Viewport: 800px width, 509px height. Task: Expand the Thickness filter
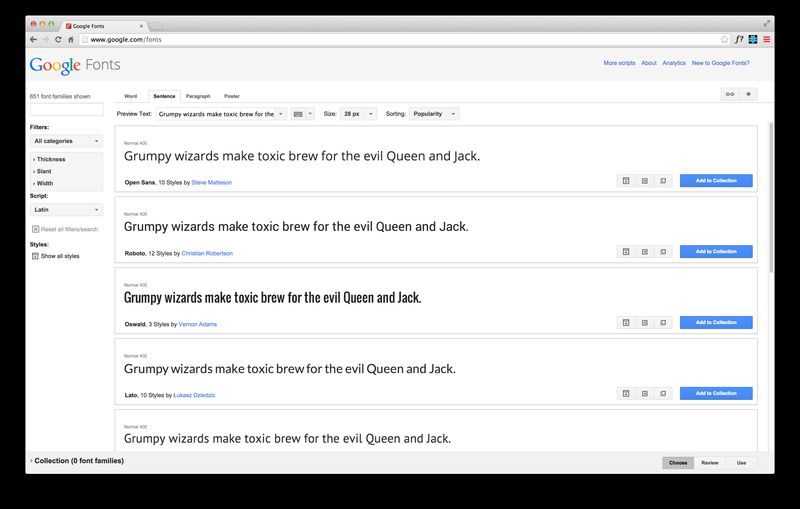(x=49, y=159)
